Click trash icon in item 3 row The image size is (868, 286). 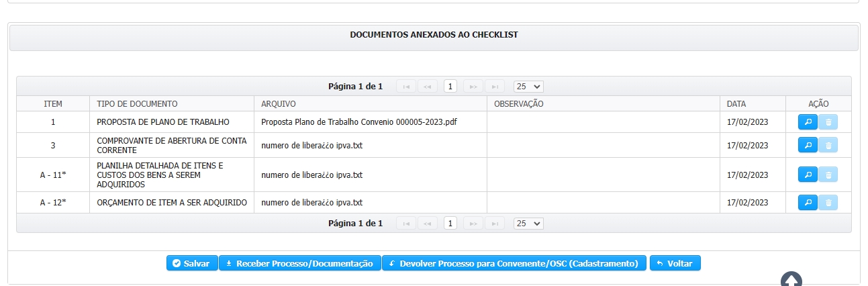828,145
